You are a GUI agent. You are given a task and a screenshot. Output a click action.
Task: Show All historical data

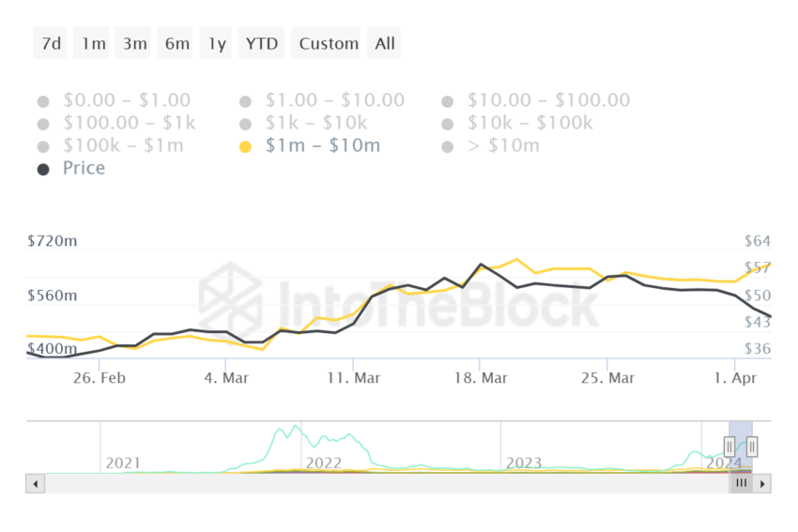[x=385, y=43]
